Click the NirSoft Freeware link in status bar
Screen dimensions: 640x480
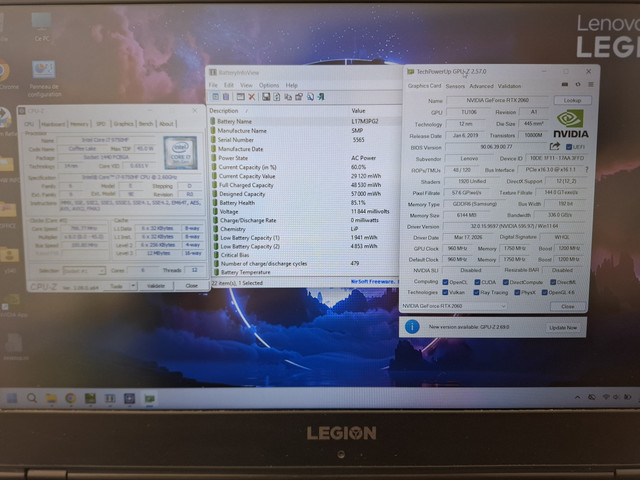pyautogui.click(x=373, y=282)
